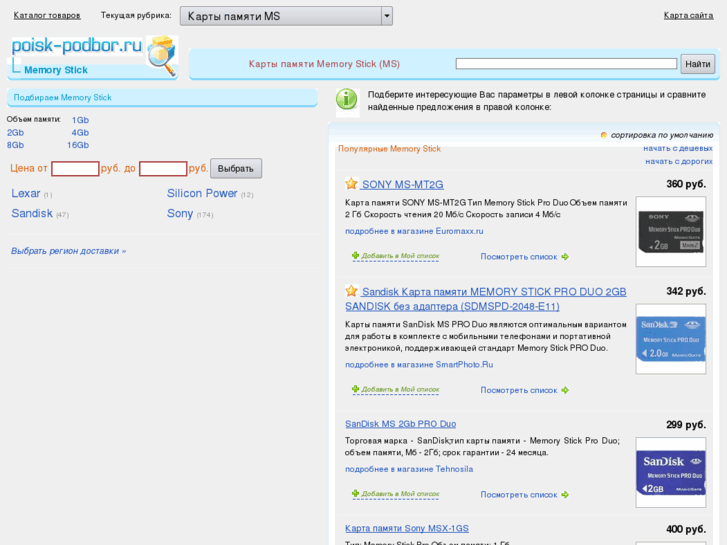727x545 pixels.
Task: Click the '342 руб.' price
Action: (x=686, y=291)
